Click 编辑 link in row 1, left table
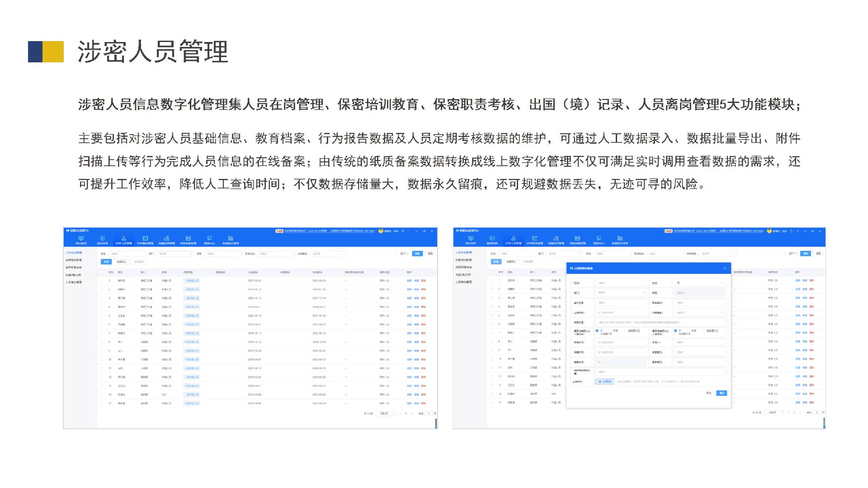Screen dimensions: 868x488 416,281
